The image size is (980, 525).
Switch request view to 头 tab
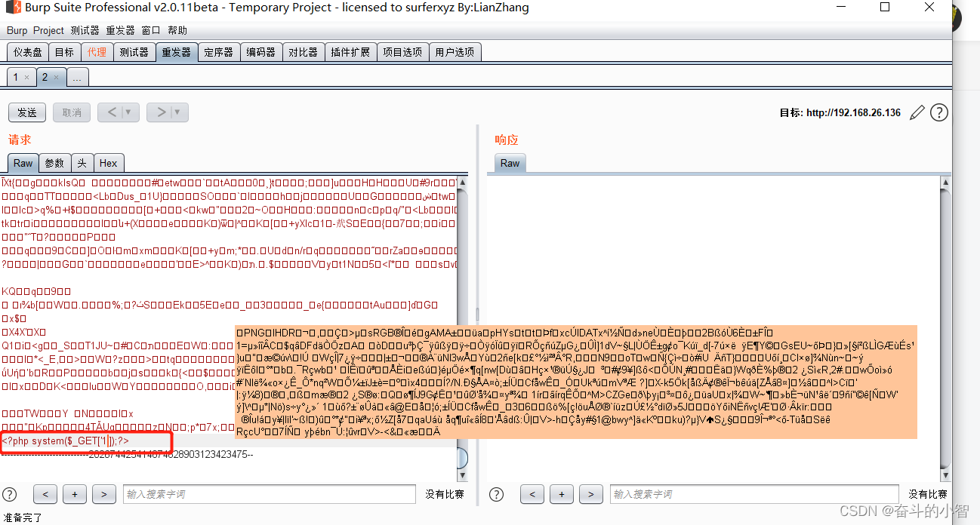[82, 163]
